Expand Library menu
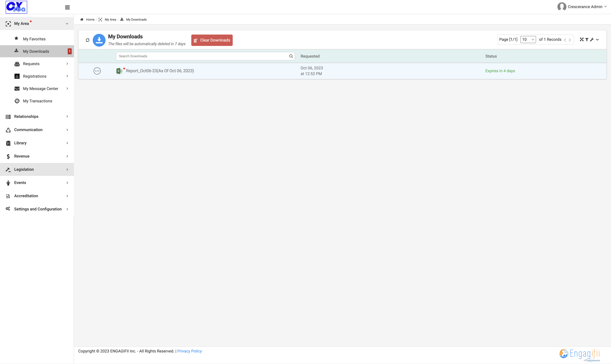Screen dimensions: 611x364 (x=37, y=143)
